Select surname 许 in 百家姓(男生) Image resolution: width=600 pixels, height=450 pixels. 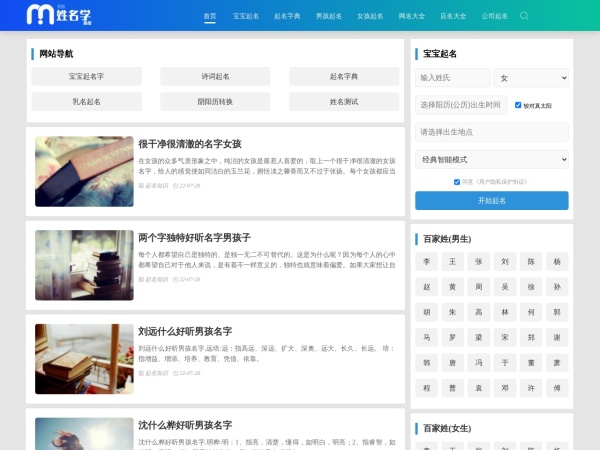(x=531, y=388)
